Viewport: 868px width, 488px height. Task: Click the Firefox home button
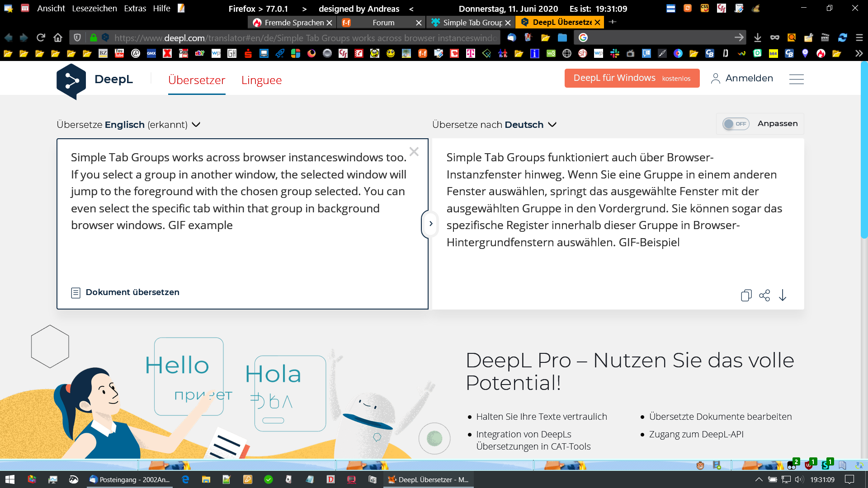click(x=58, y=38)
